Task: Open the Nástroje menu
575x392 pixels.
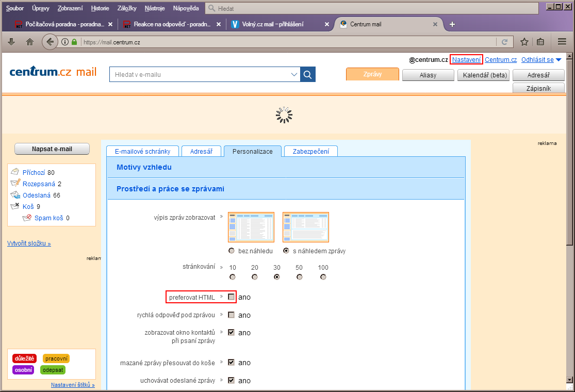Action: [155, 8]
